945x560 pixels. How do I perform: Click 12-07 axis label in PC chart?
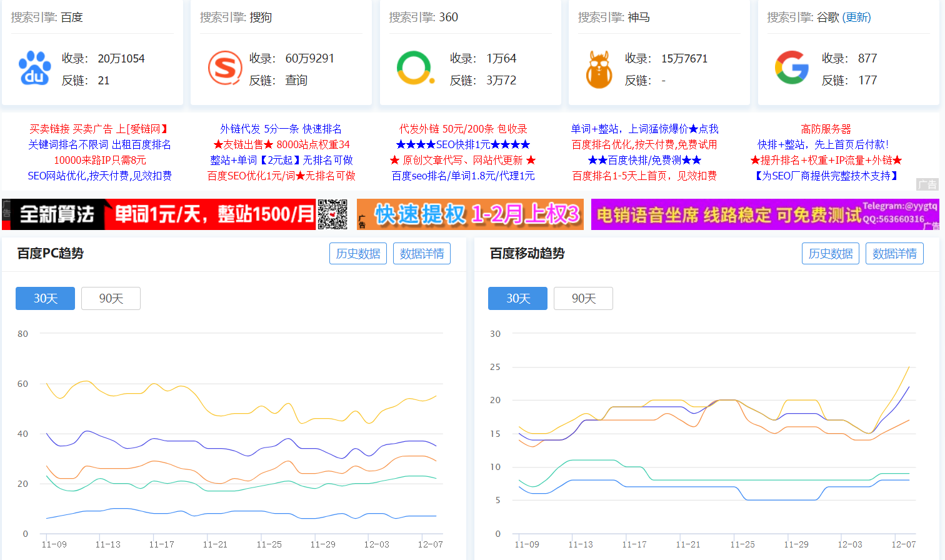(x=430, y=544)
